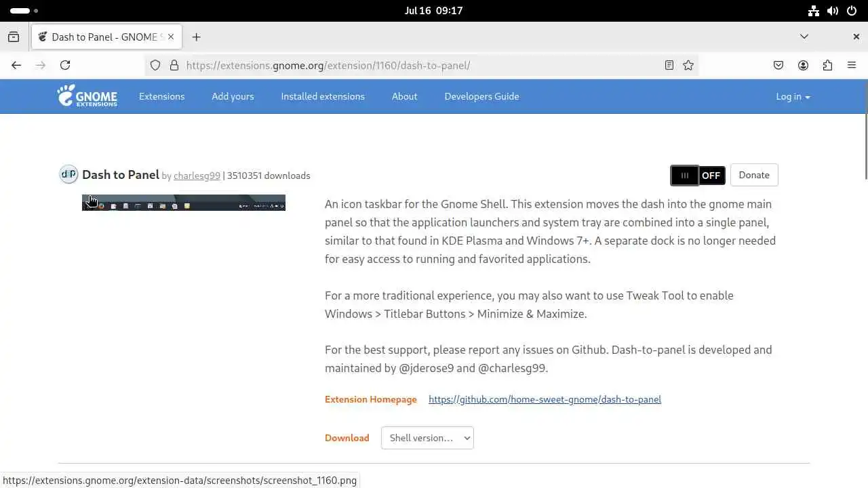Select the Dash to Panel browser tab

coord(106,37)
